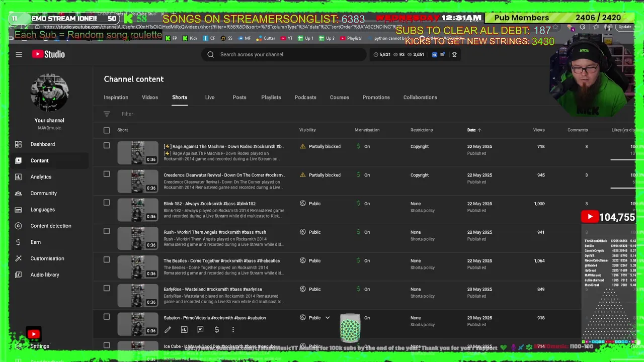Open comments icon on Sabaton short
This screenshot has width=644, height=362.
point(200,330)
